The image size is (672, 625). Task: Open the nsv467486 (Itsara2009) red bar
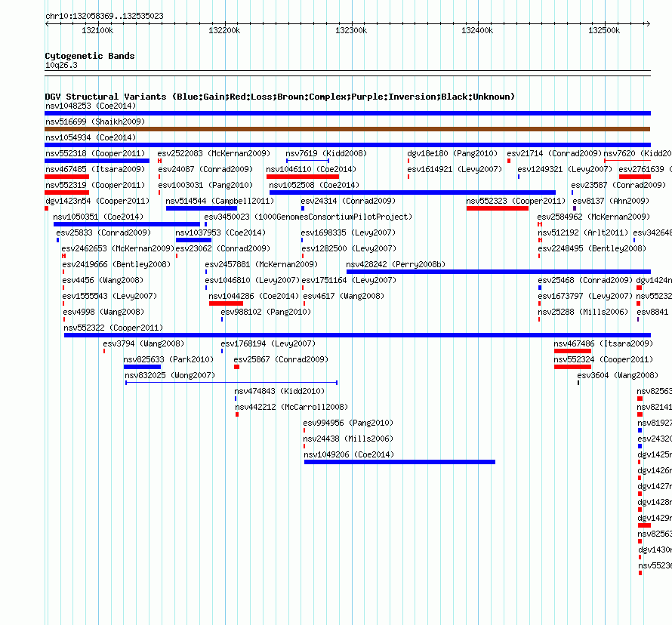(572, 351)
